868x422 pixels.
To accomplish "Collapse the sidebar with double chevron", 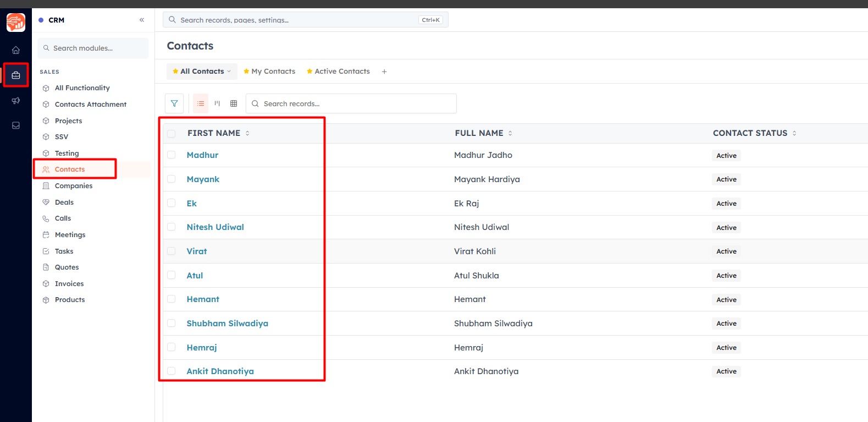I will tap(142, 20).
